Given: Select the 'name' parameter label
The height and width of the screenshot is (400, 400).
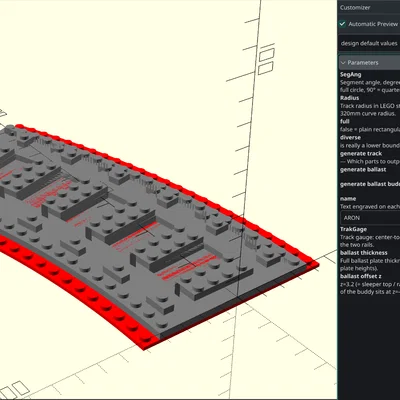Looking at the screenshot, I should (x=348, y=199).
